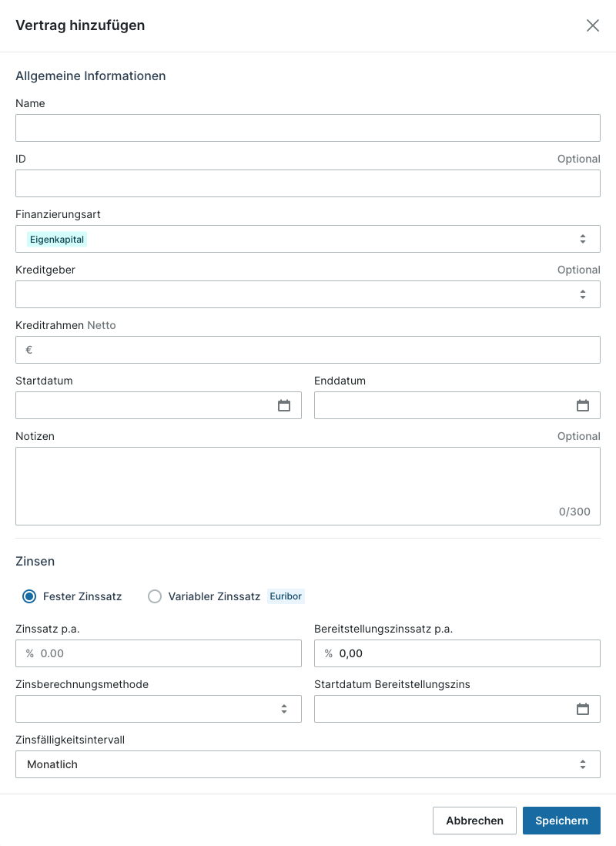Click the Speichern button
Image resolution: width=616 pixels, height=846 pixels.
(x=561, y=821)
